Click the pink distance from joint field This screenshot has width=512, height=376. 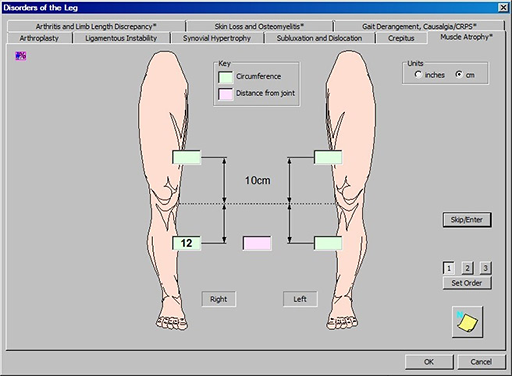(257, 243)
